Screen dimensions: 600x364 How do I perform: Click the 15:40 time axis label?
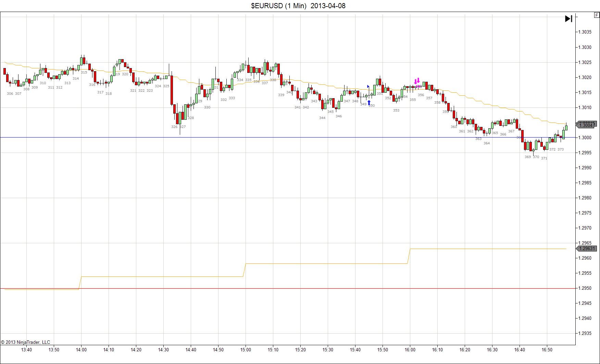(355, 350)
